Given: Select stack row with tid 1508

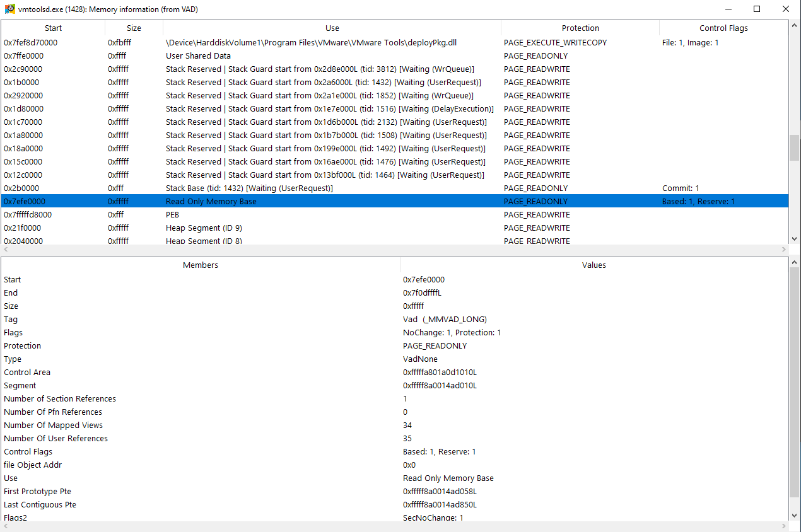Looking at the screenshot, I should (394, 136).
